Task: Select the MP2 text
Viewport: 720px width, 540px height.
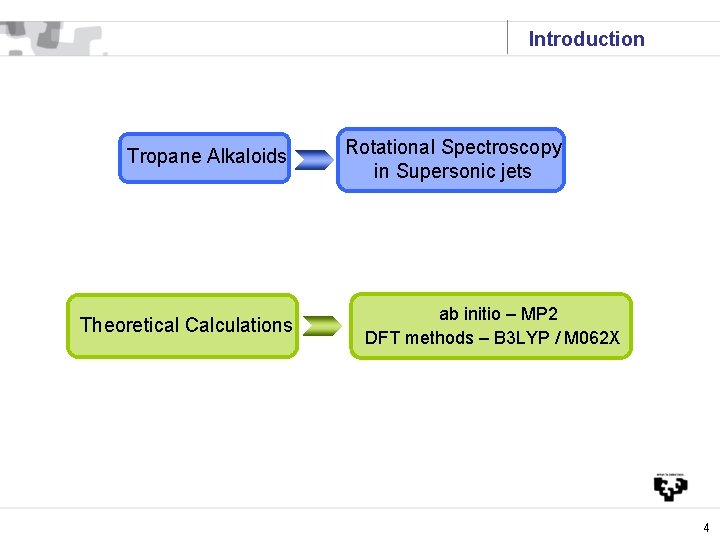Action: [539, 314]
